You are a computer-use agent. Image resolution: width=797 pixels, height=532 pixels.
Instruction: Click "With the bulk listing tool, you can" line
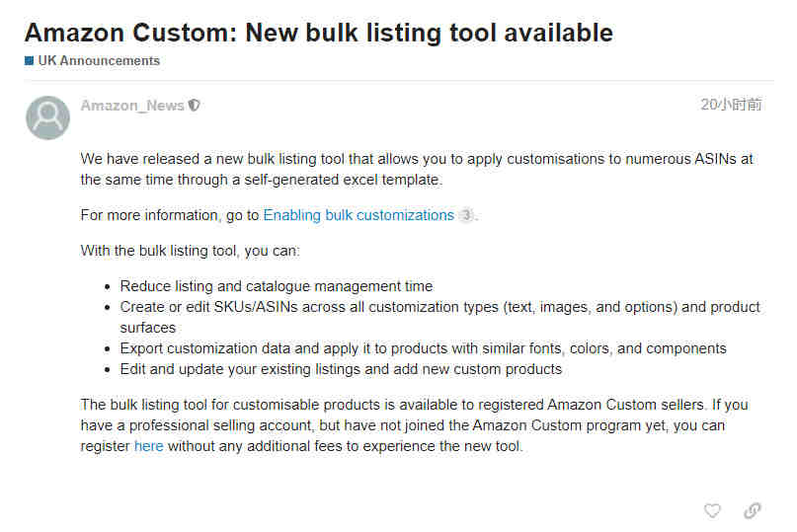[190, 251]
